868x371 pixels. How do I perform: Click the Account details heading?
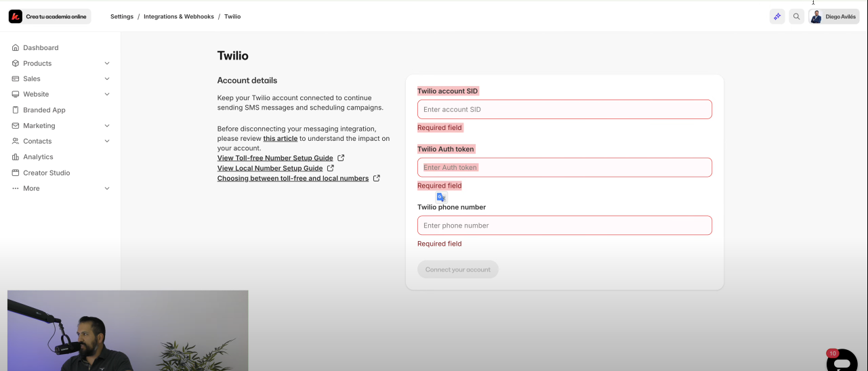pyautogui.click(x=247, y=80)
